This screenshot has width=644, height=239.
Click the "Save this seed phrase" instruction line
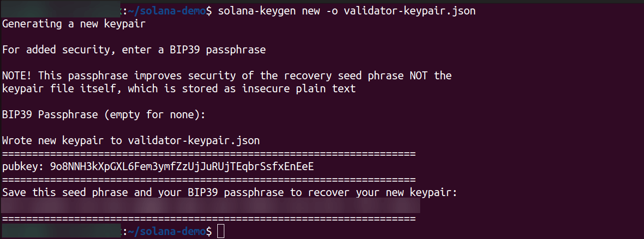point(230,192)
